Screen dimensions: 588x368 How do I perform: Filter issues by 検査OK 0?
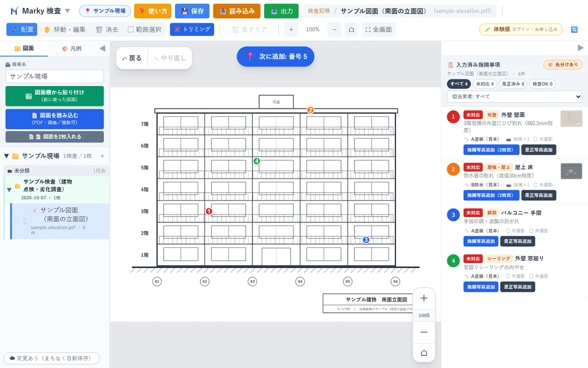[543, 84]
